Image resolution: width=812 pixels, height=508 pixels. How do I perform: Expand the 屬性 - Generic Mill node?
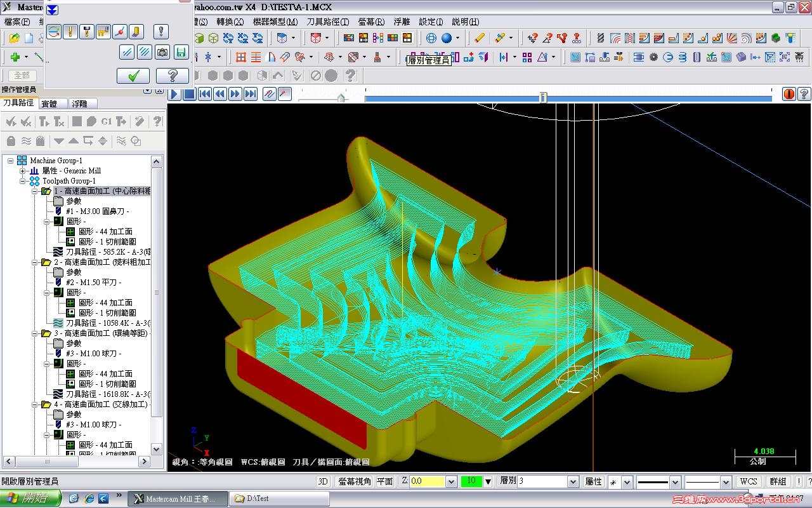(23, 171)
